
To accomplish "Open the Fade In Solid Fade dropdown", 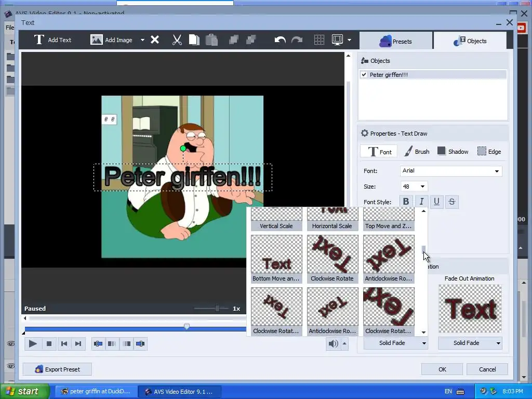I will coord(395,343).
